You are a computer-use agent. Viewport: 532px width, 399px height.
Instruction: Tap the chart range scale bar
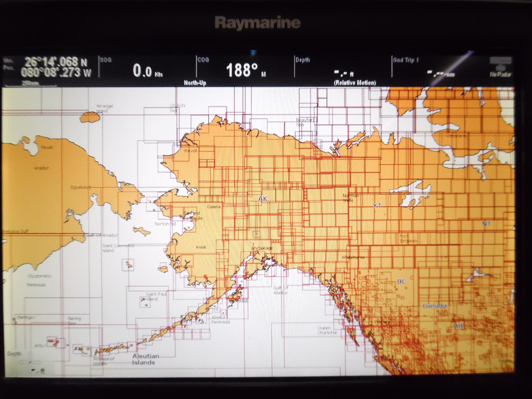pyautogui.click(x=31, y=84)
